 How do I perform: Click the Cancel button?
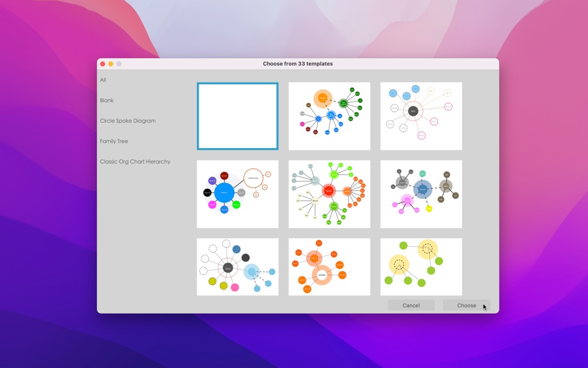411,305
